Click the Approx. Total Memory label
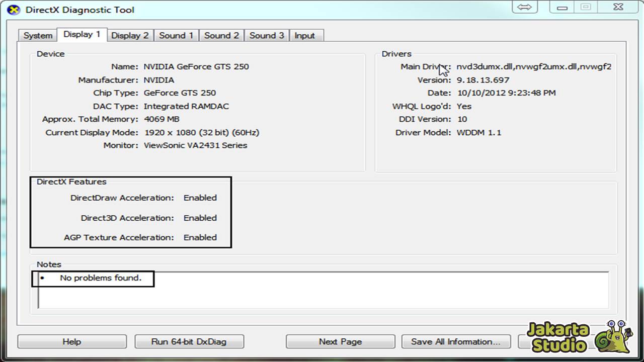The height and width of the screenshot is (362, 644). pyautogui.click(x=90, y=119)
